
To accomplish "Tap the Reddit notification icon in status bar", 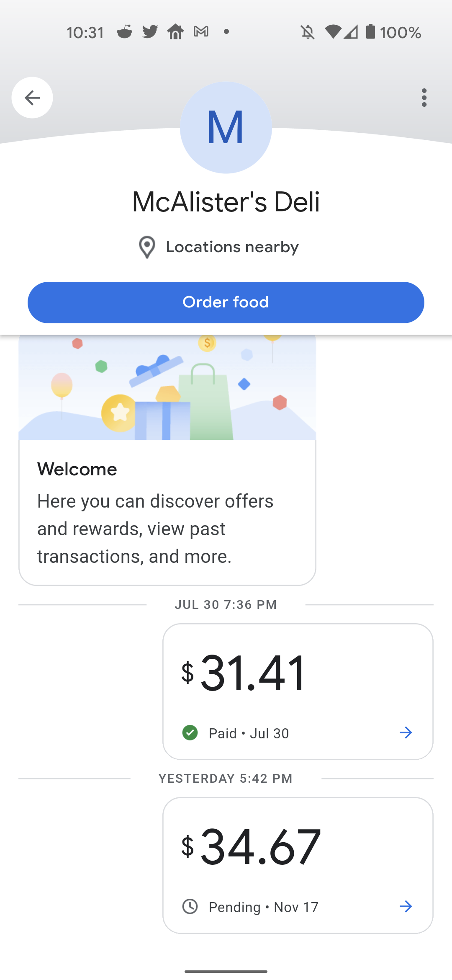I will tap(124, 32).
